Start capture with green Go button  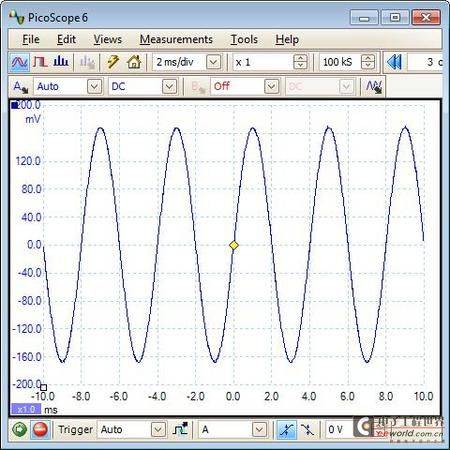point(20,429)
